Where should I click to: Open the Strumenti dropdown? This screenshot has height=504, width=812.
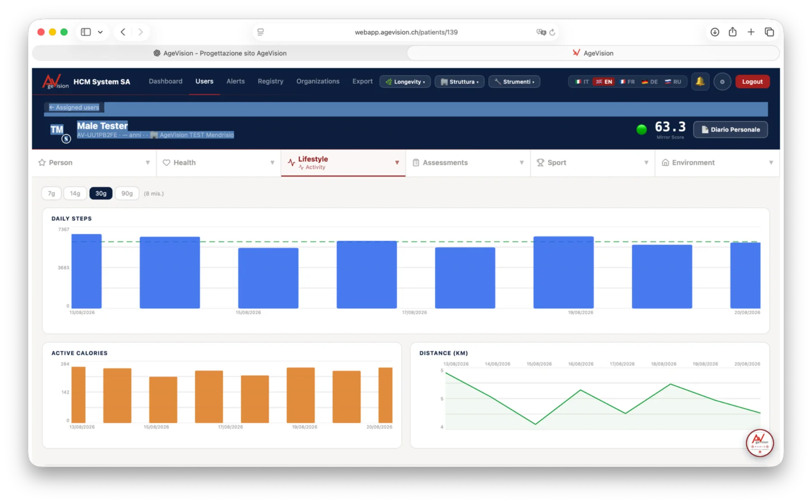pyautogui.click(x=514, y=82)
